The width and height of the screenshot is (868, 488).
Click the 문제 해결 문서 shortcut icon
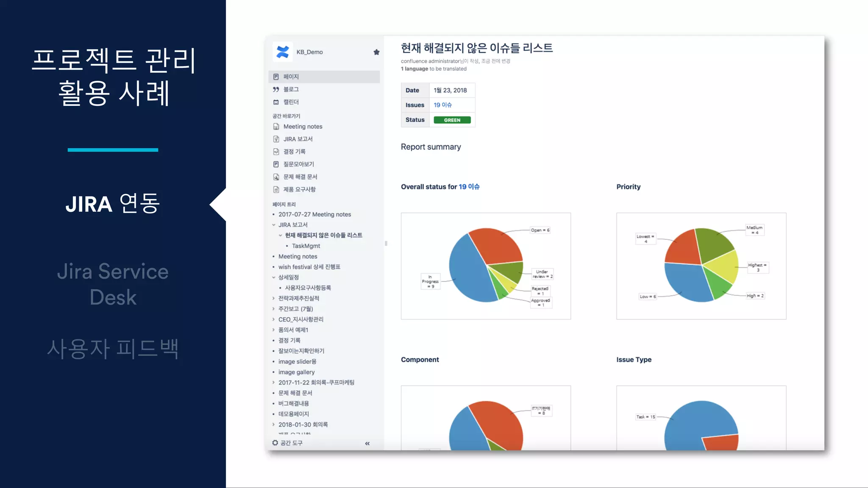(276, 177)
